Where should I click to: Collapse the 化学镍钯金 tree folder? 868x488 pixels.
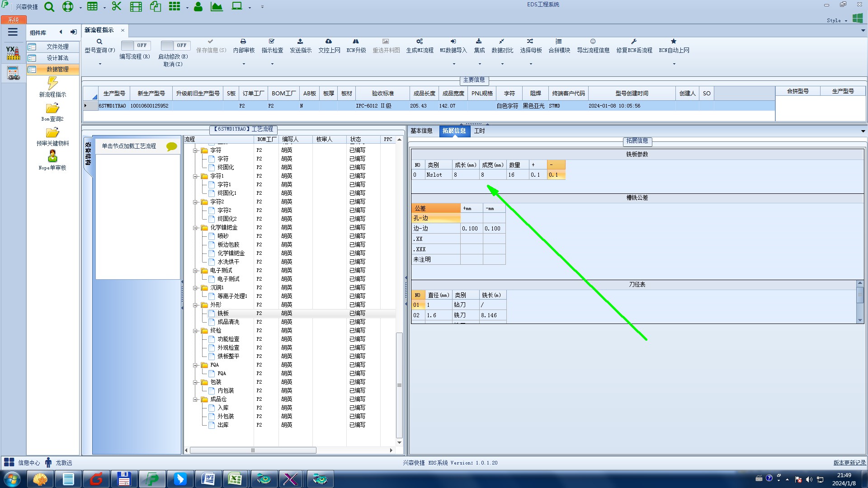click(x=195, y=228)
